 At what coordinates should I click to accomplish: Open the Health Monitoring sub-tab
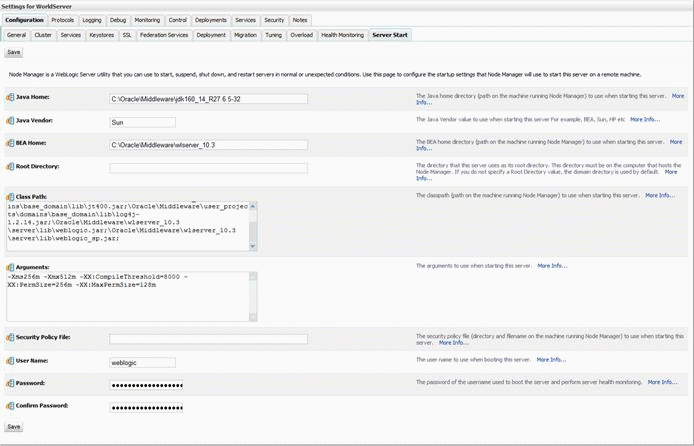click(x=343, y=35)
